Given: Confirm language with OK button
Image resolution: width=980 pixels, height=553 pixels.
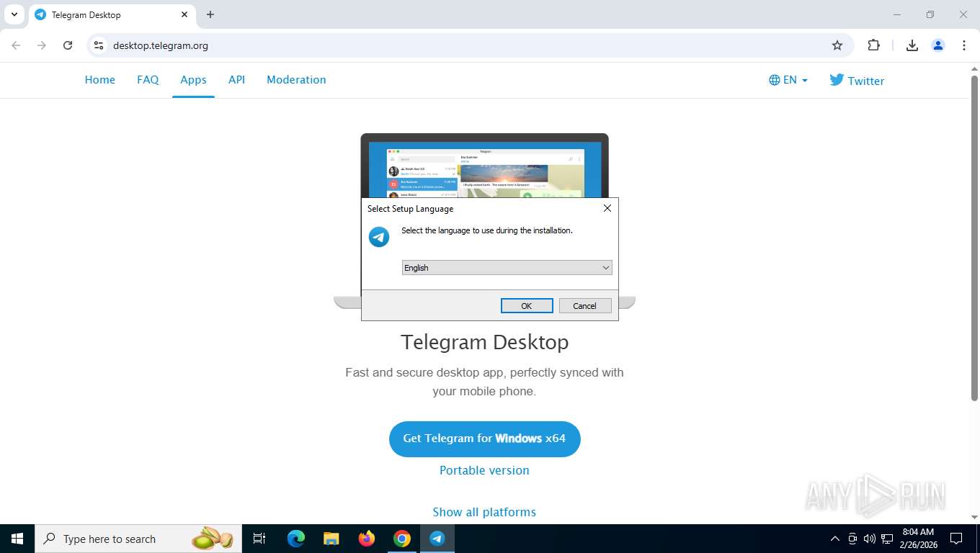Looking at the screenshot, I should point(527,306).
